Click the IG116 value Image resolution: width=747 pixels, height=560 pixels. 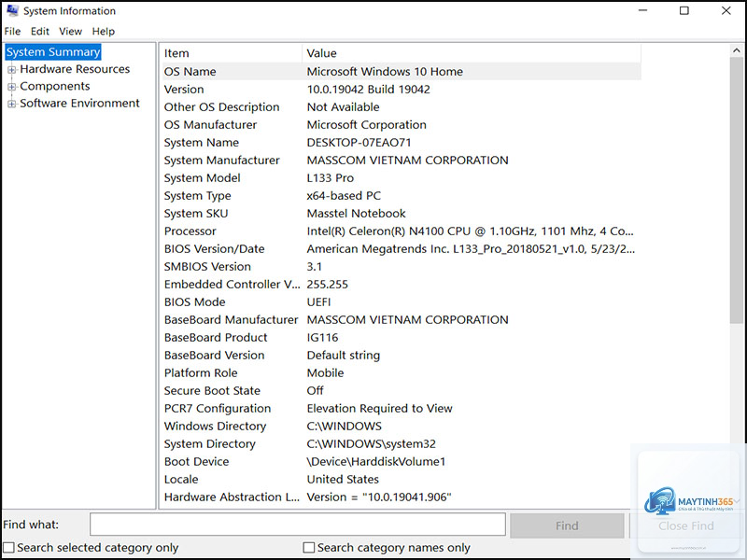pyautogui.click(x=322, y=338)
